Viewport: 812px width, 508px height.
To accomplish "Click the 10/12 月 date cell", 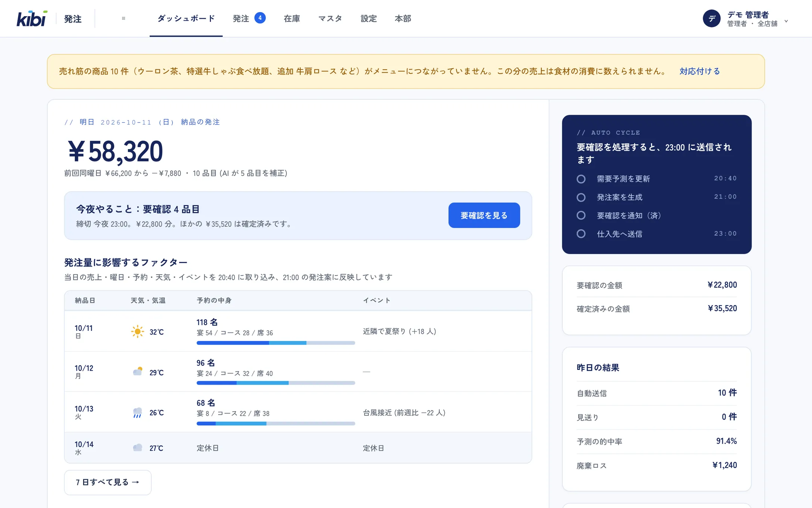I will [83, 372].
